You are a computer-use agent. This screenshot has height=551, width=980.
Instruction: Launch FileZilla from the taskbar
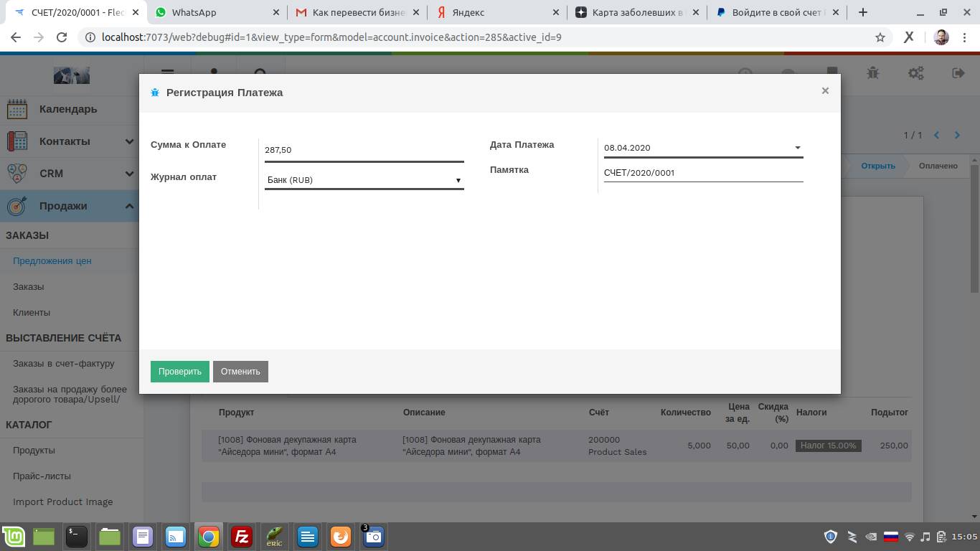click(242, 536)
